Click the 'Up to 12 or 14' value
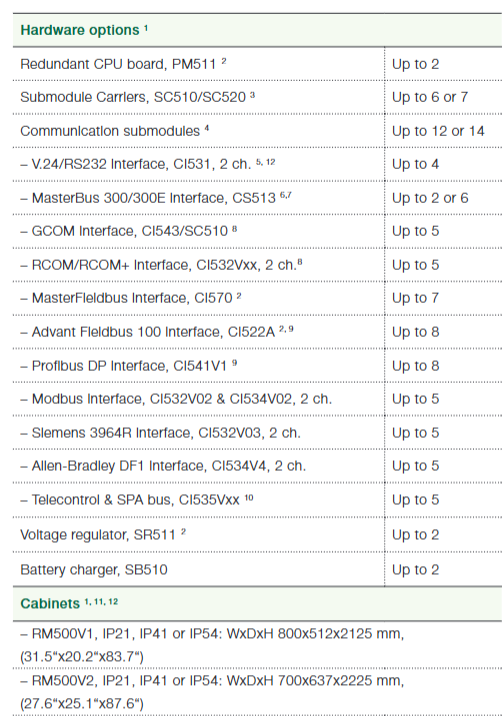The height and width of the screenshot is (716, 503). point(438,131)
